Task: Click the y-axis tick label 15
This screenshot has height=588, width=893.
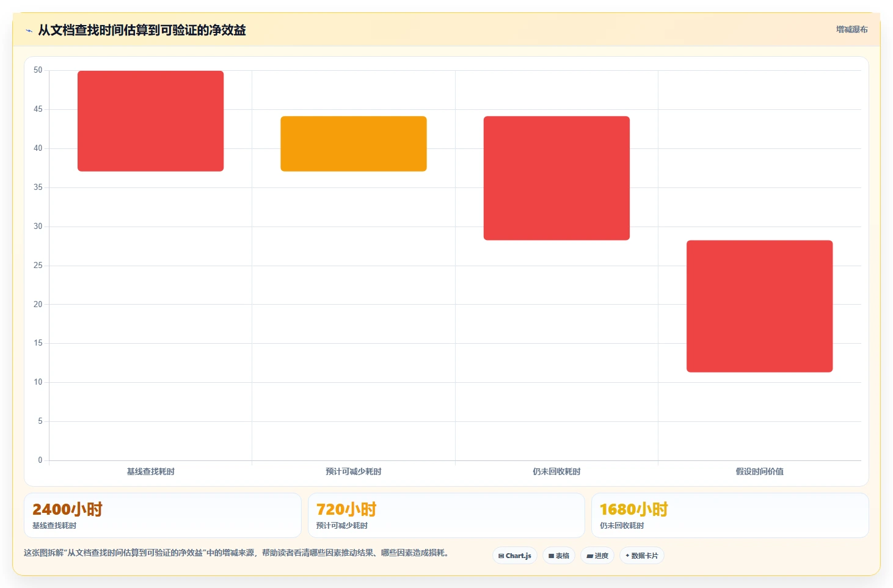Action: (x=38, y=343)
